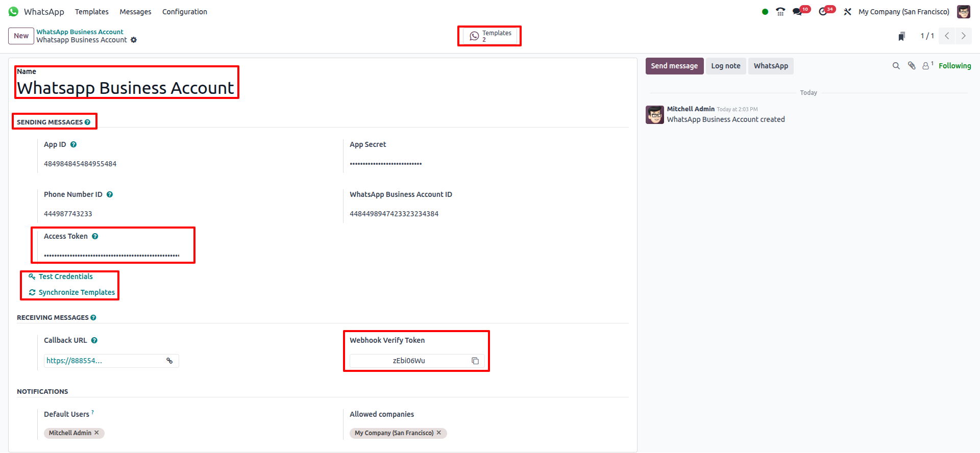
Task: Click the WhatsApp app logo icon
Action: 13,12
